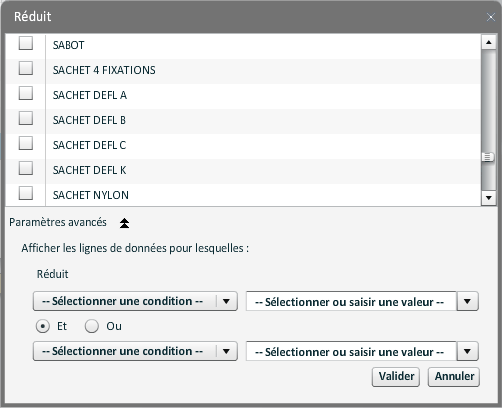The image size is (502, 408).
Task: Close the Réduit dialog with X
Action: (x=490, y=17)
